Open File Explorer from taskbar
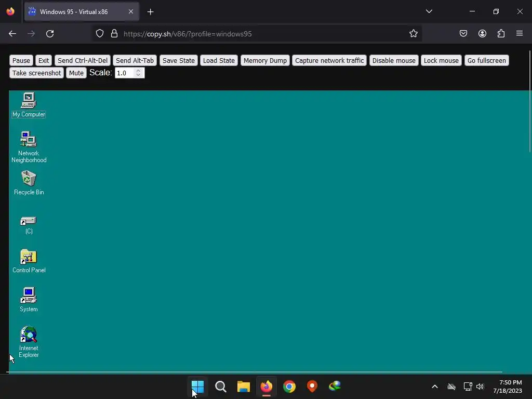Viewport: 532px width, 399px height. (243, 387)
